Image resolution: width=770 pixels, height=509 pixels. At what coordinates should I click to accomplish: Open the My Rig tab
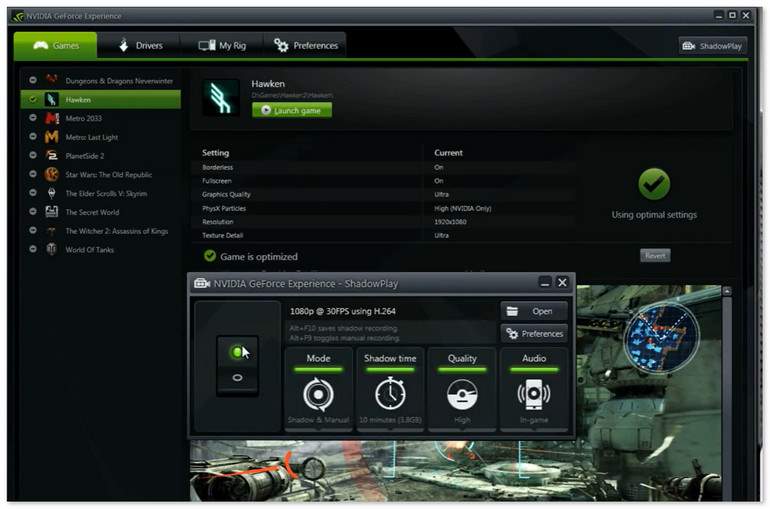click(x=222, y=46)
